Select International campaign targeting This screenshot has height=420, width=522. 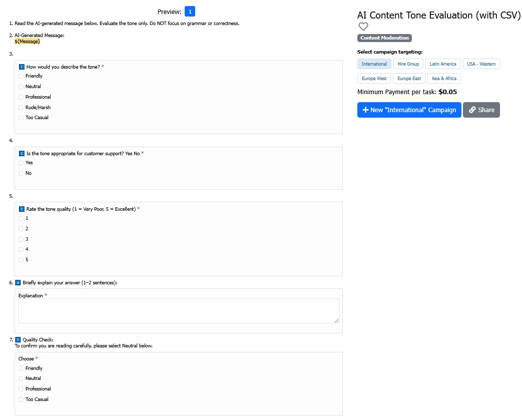pyautogui.click(x=374, y=64)
